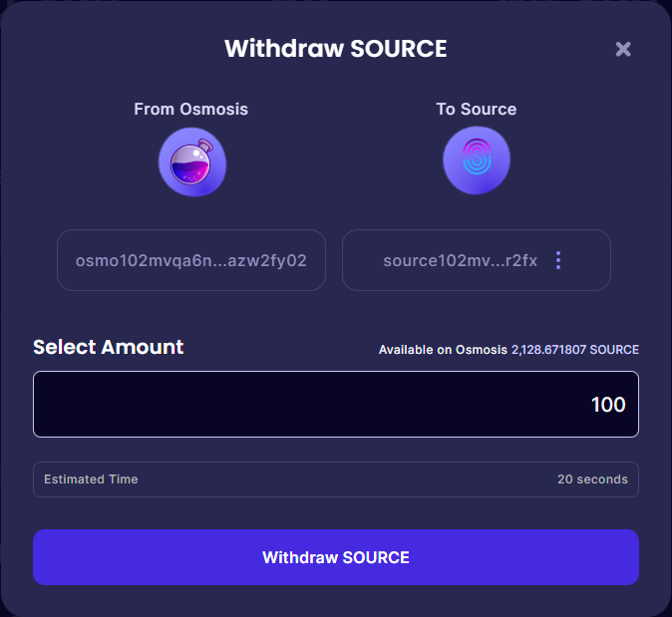672x617 pixels.
Task: Click the 20 seconds time value
Action: 592,479
